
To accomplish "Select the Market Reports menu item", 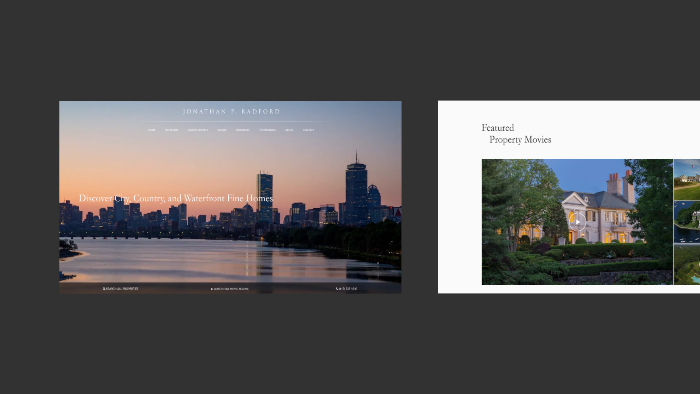I will pos(198,130).
